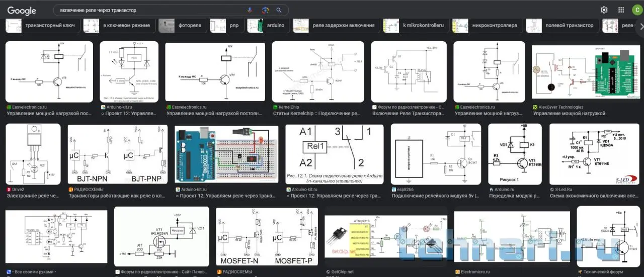Filter by chip реле задержки включения
644x277 pixels.
[x=336, y=25]
